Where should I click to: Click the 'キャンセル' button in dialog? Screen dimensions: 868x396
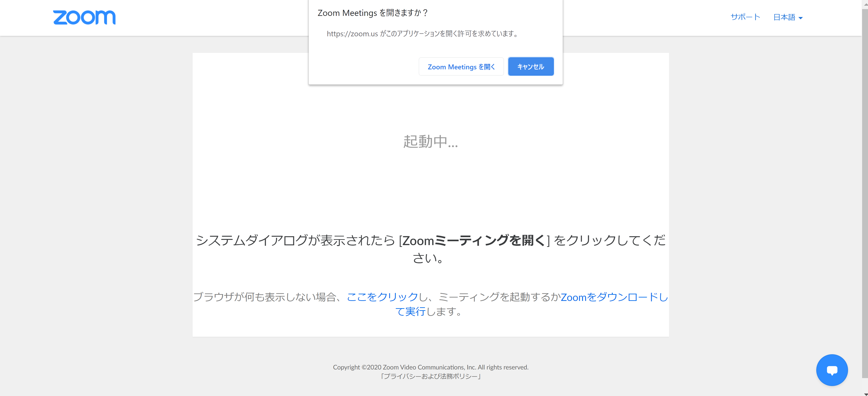tap(531, 67)
